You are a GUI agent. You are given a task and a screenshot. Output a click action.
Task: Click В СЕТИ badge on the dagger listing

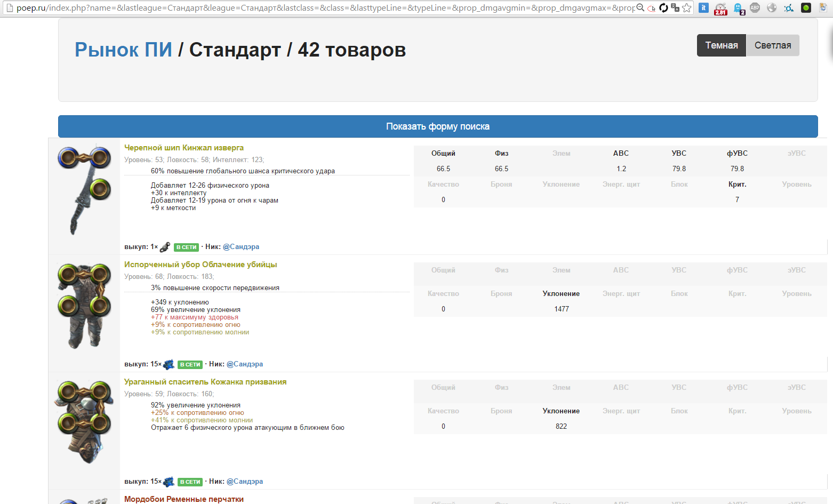[187, 247]
